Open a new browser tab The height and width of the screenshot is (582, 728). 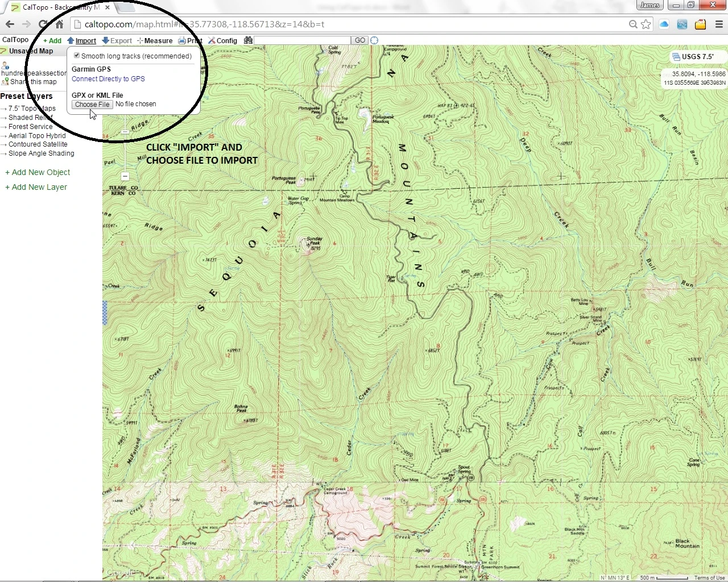pyautogui.click(x=126, y=7)
